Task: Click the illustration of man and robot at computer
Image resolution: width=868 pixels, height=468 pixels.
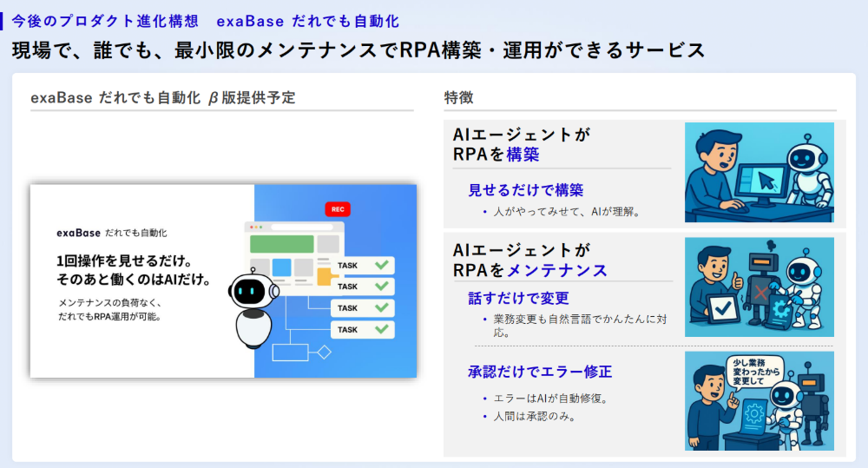Action: (759, 173)
